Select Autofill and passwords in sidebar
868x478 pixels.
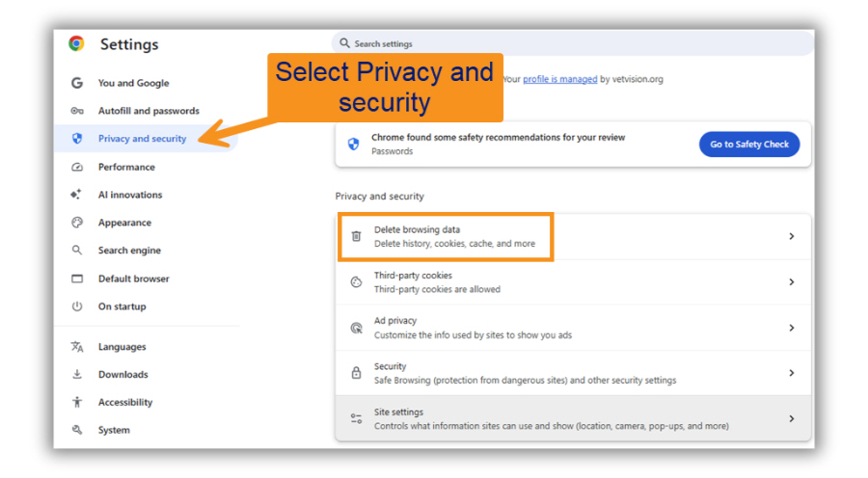[149, 111]
